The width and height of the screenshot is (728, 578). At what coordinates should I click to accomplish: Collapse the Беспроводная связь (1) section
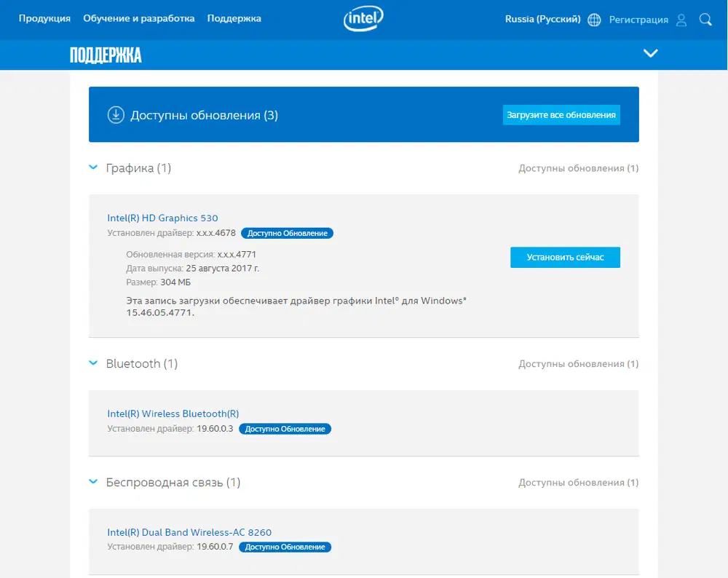[x=93, y=482]
